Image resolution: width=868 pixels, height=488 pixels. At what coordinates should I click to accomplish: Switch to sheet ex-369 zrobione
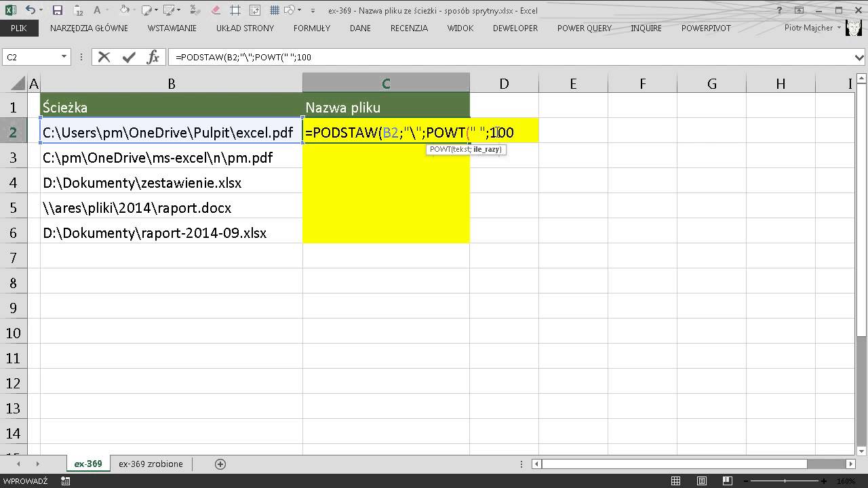click(x=151, y=464)
